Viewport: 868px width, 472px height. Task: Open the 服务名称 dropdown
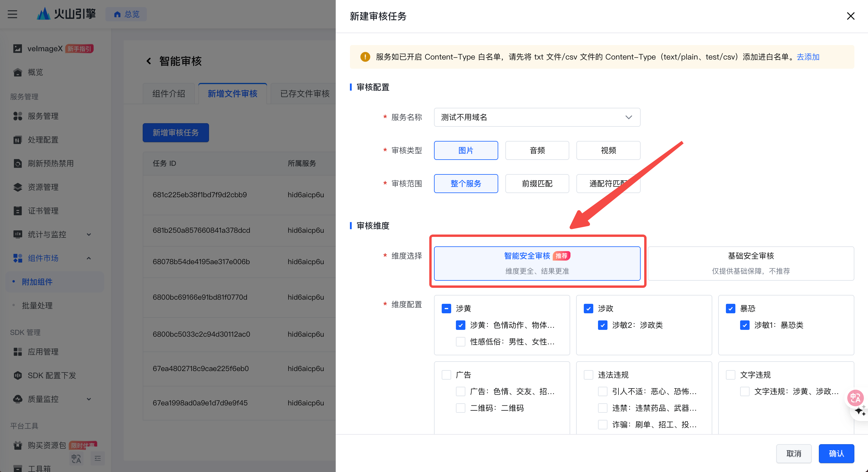pyautogui.click(x=537, y=117)
